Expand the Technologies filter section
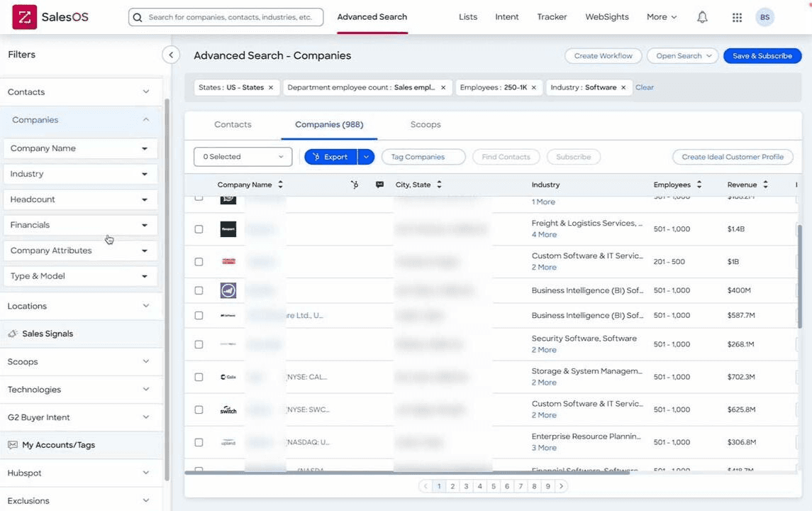This screenshot has width=812, height=511. 80,389
